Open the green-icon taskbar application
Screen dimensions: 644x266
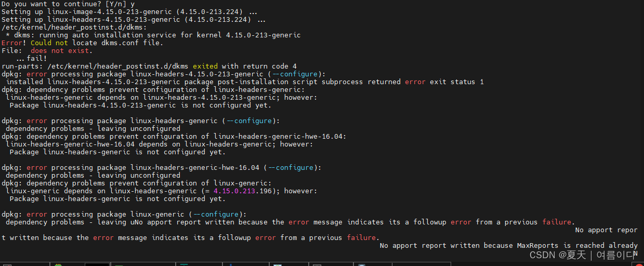58,264
